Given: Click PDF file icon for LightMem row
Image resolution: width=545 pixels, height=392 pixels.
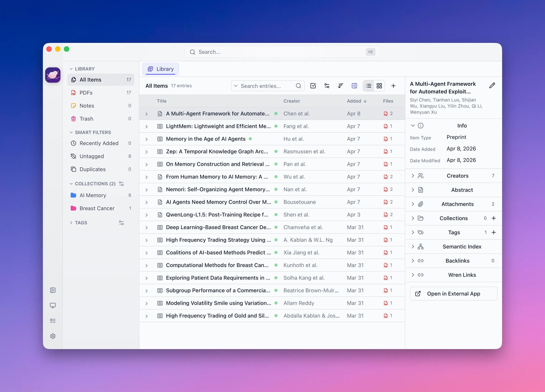Looking at the screenshot, I should [x=385, y=126].
